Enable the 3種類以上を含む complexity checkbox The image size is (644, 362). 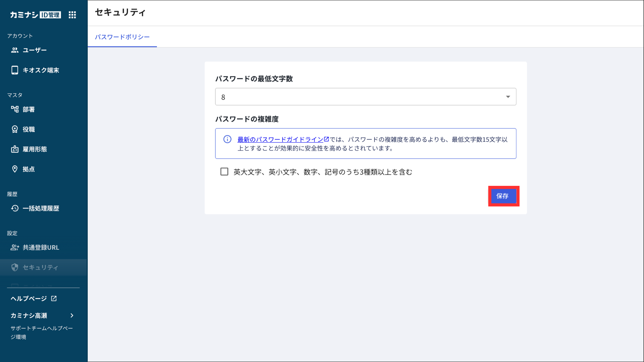(x=224, y=172)
